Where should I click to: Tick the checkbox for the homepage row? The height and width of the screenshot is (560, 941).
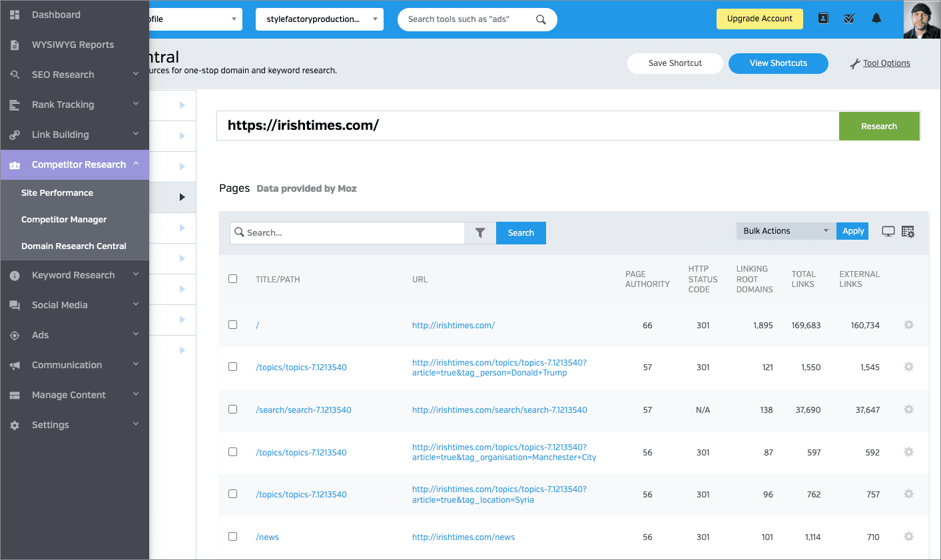232,324
